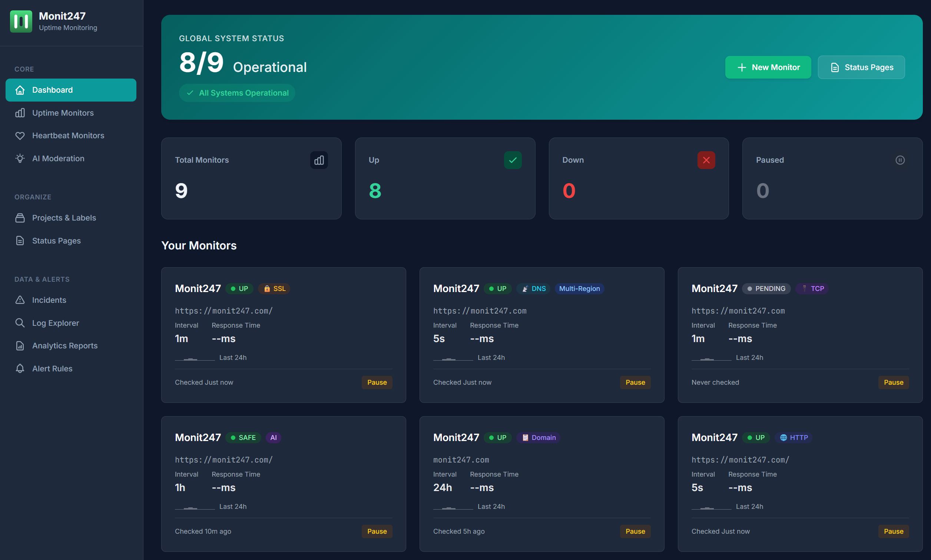Create a New Monitor

click(x=768, y=67)
